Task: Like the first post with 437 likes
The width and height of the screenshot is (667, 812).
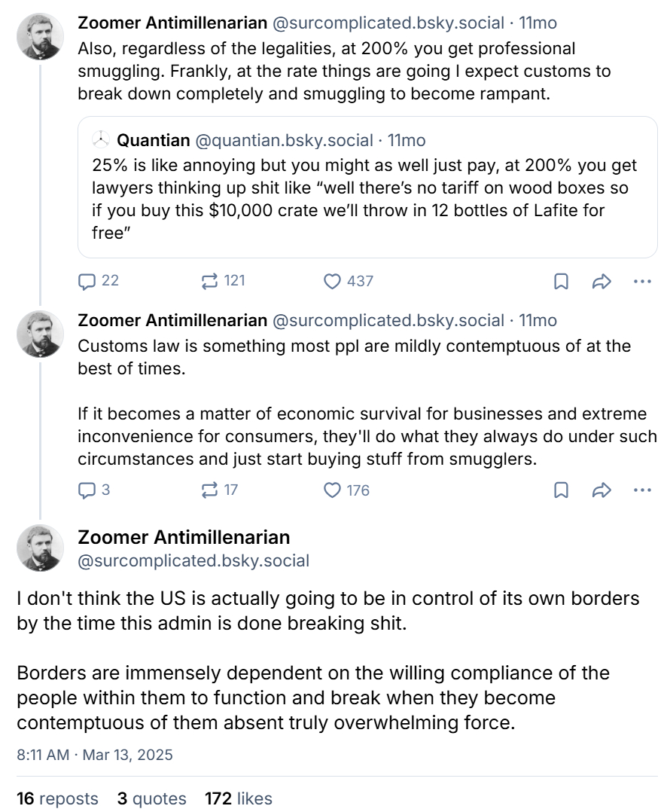Action: [332, 281]
